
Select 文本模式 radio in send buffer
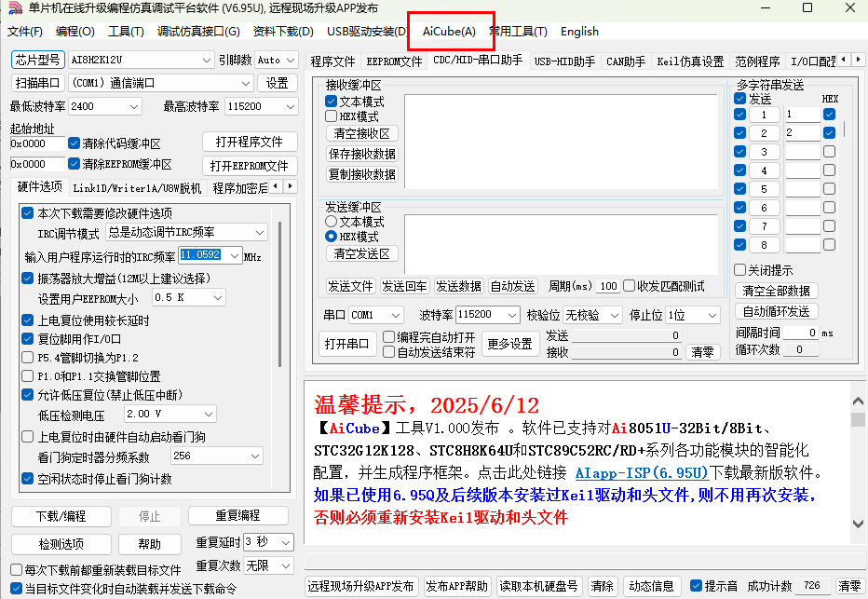pyautogui.click(x=331, y=222)
